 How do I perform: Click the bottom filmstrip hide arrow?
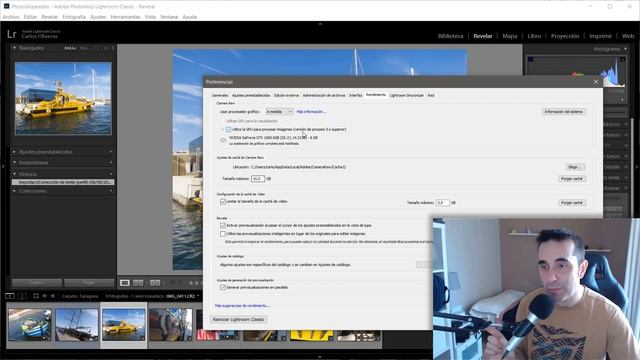coord(320,357)
